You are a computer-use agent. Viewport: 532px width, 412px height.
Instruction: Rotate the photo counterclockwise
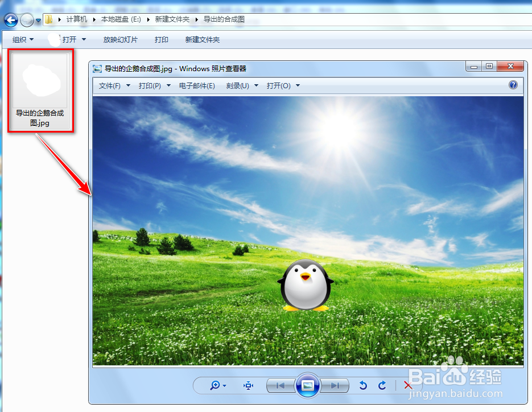click(363, 385)
